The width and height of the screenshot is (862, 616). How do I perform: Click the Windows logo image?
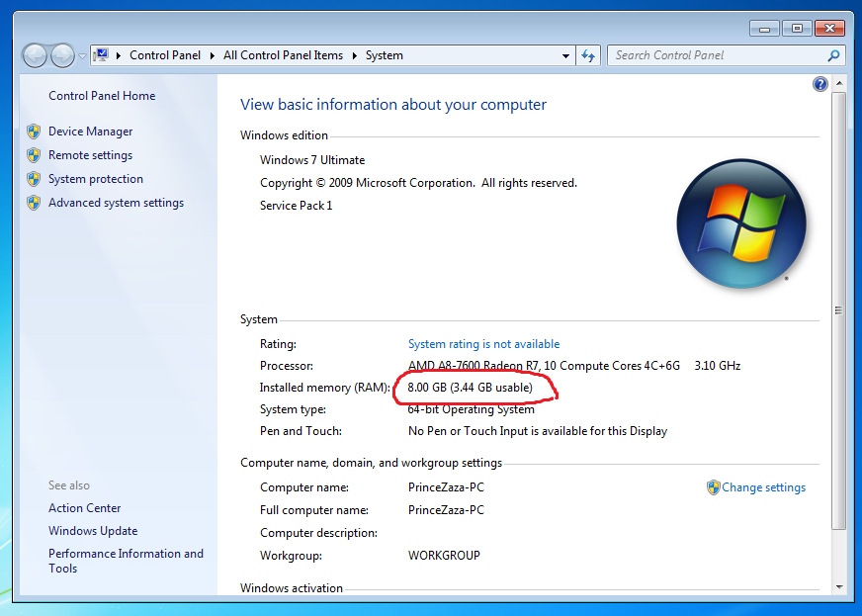(741, 223)
